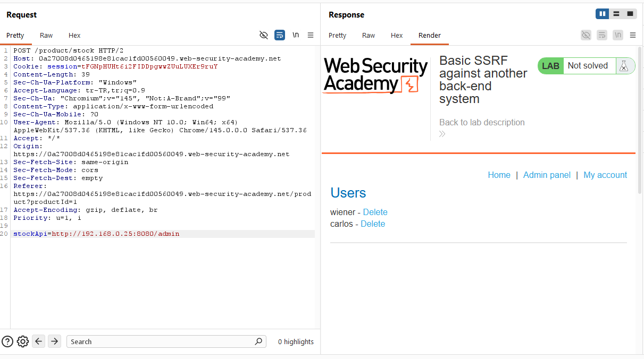The height and width of the screenshot is (359, 644).
Task: Delete the wiener user
Action: (x=375, y=212)
